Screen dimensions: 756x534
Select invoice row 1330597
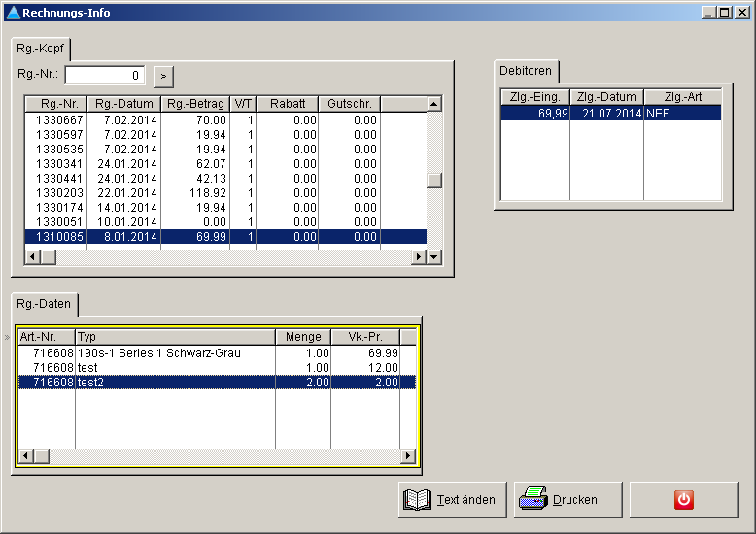coord(225,134)
